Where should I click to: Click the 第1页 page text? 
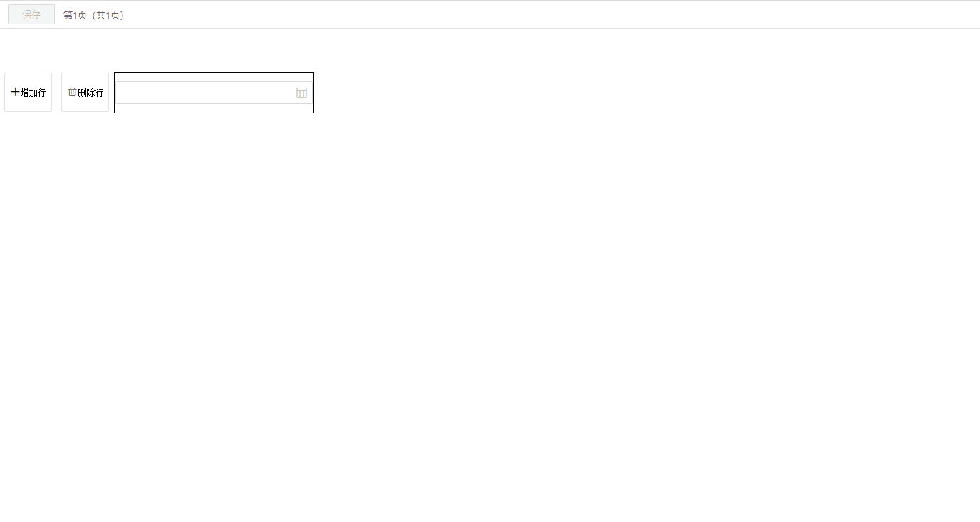click(x=75, y=15)
